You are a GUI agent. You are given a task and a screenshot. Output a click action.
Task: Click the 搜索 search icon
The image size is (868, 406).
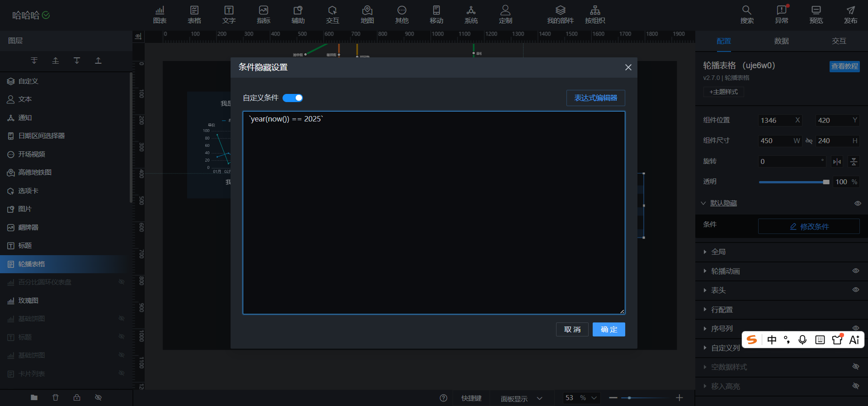747,15
